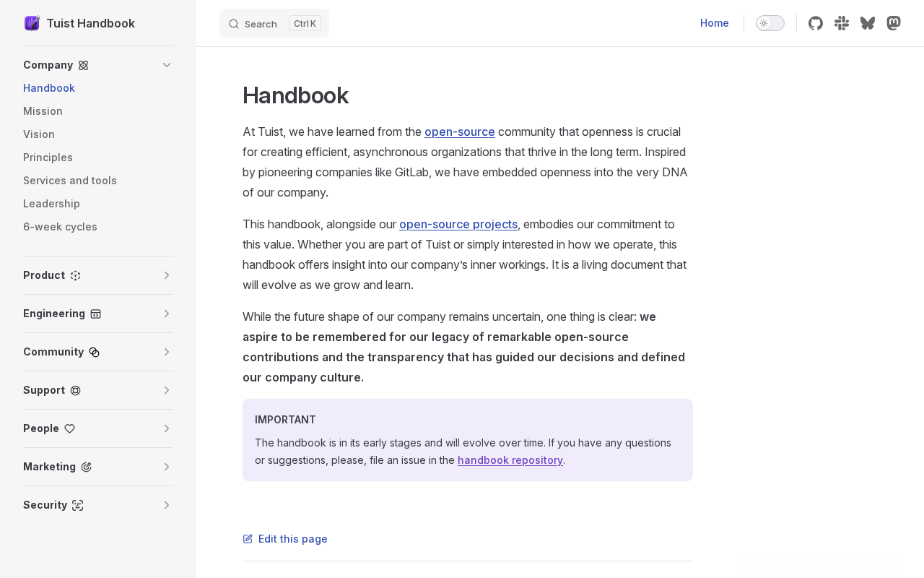Open the Mission sidebar page
924x578 pixels.
pyautogui.click(x=43, y=111)
